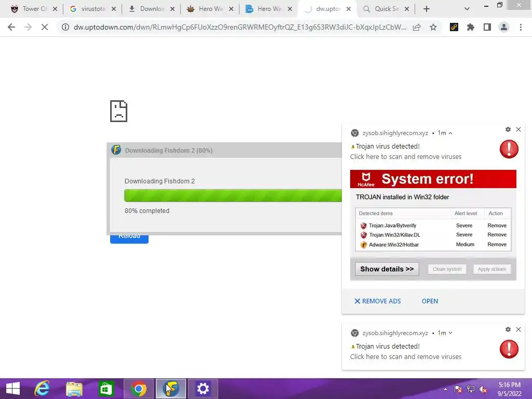Image resolution: width=532 pixels, height=399 pixels.
Task: Open settings gear of first notification
Action: pyautogui.click(x=508, y=129)
